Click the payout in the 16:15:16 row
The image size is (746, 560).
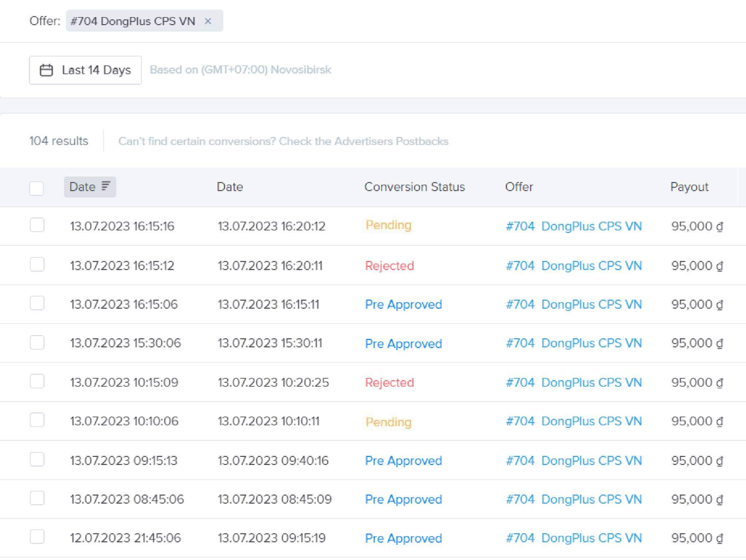coord(697,226)
